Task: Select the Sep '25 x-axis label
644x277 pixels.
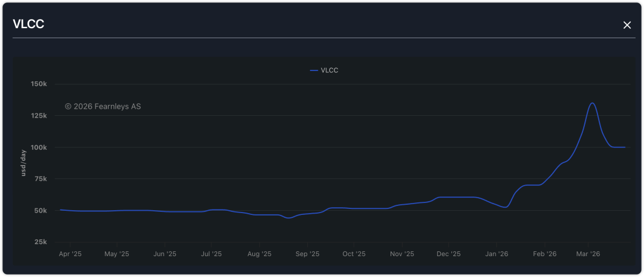Action: click(307, 254)
